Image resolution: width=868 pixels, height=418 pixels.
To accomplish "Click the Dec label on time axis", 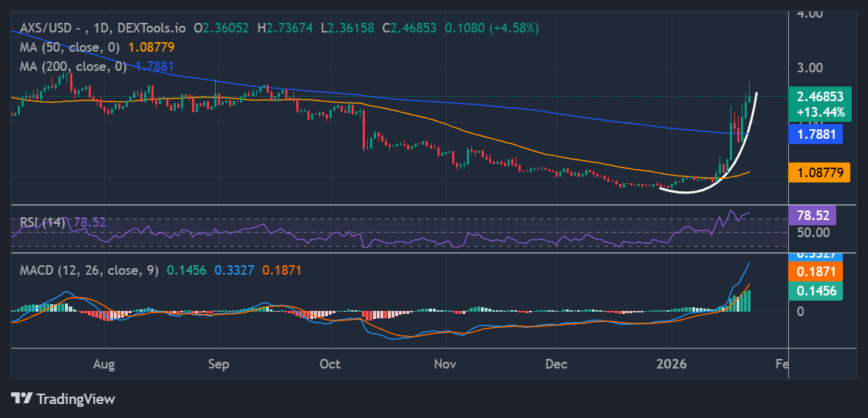I will coord(556,364).
